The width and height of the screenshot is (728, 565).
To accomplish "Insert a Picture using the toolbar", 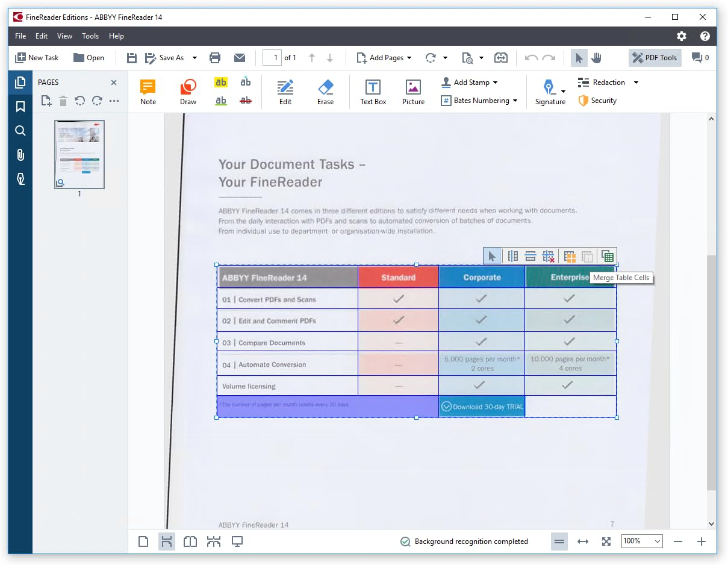I will pyautogui.click(x=413, y=92).
